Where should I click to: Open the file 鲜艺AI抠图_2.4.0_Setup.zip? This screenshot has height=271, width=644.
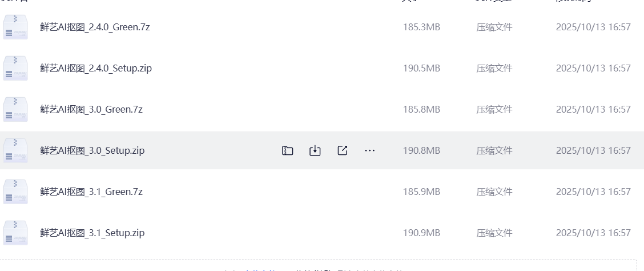96,68
